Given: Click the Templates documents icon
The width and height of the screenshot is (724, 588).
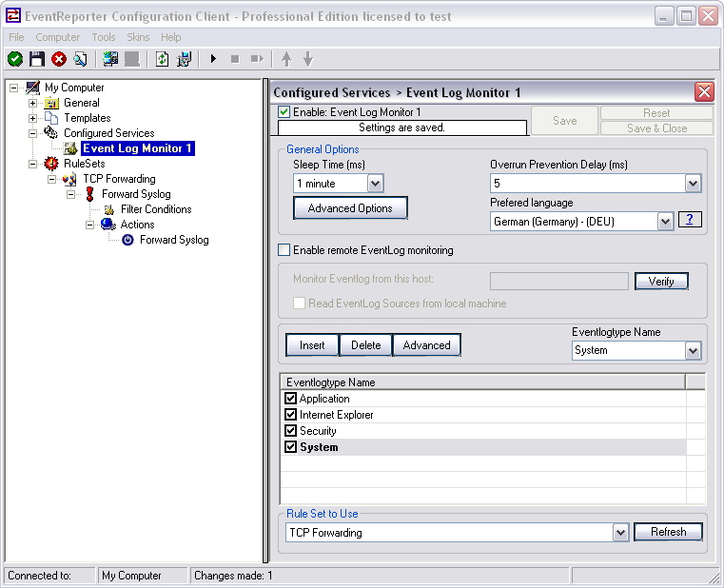Looking at the screenshot, I should tap(51, 118).
